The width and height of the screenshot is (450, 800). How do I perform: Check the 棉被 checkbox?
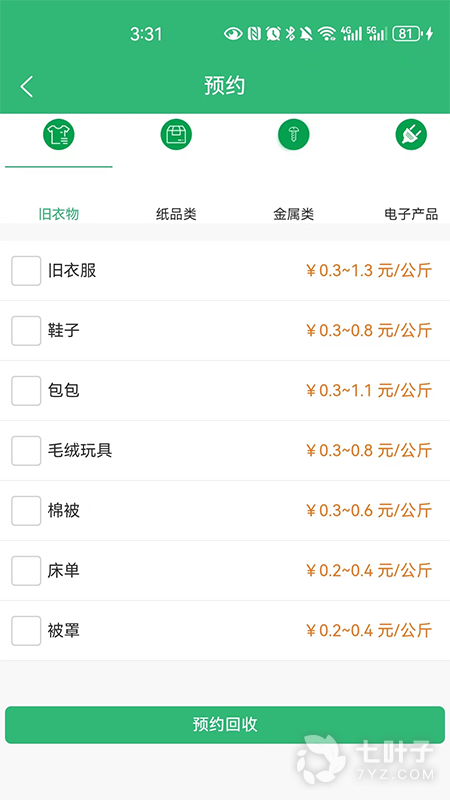click(x=26, y=511)
